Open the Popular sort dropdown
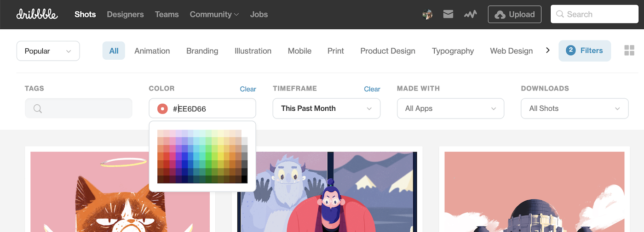The width and height of the screenshot is (644, 232). coord(48,51)
